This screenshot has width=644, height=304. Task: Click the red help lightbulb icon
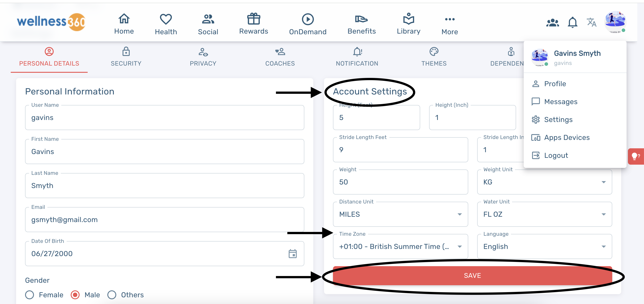pos(635,157)
